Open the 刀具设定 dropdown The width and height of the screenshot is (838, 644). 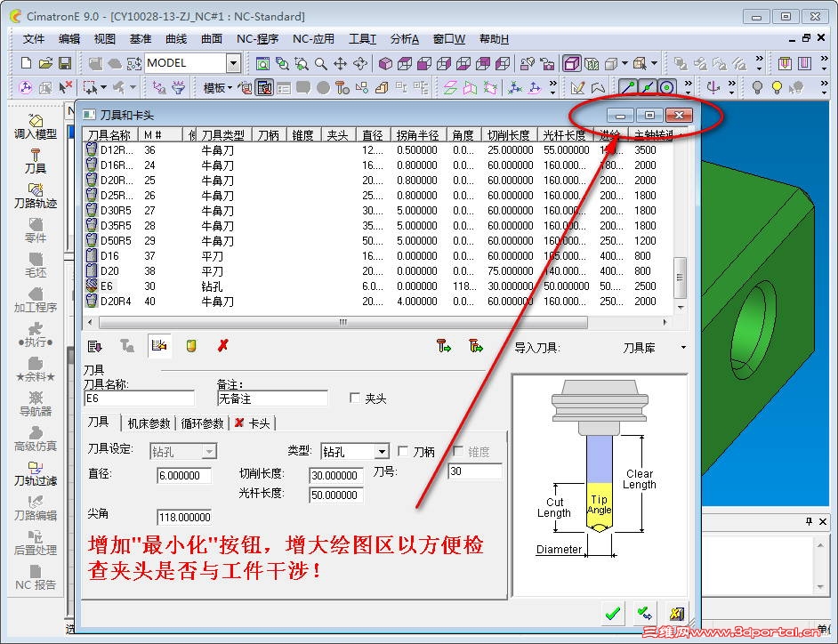click(210, 452)
